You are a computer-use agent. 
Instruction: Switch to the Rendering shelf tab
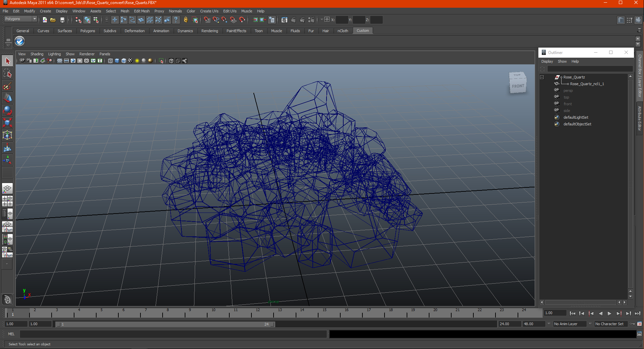tap(210, 31)
